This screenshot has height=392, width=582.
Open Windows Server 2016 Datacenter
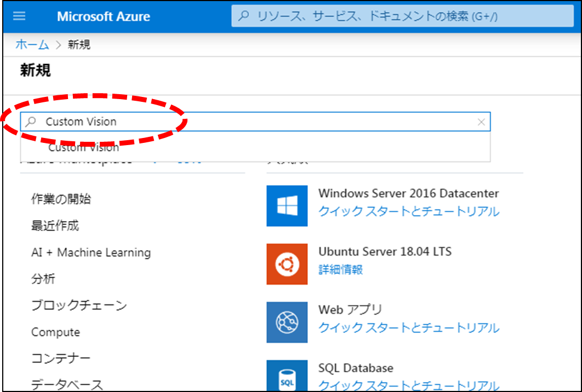coord(409,193)
